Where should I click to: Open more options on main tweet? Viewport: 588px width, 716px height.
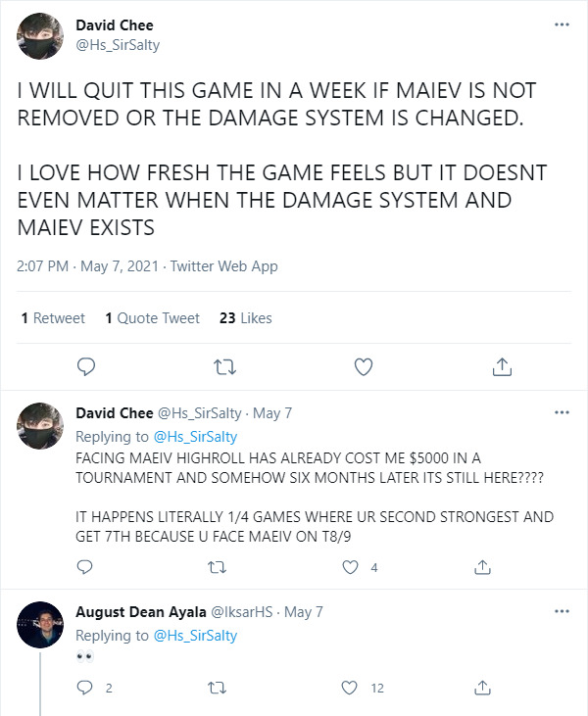[561, 24]
